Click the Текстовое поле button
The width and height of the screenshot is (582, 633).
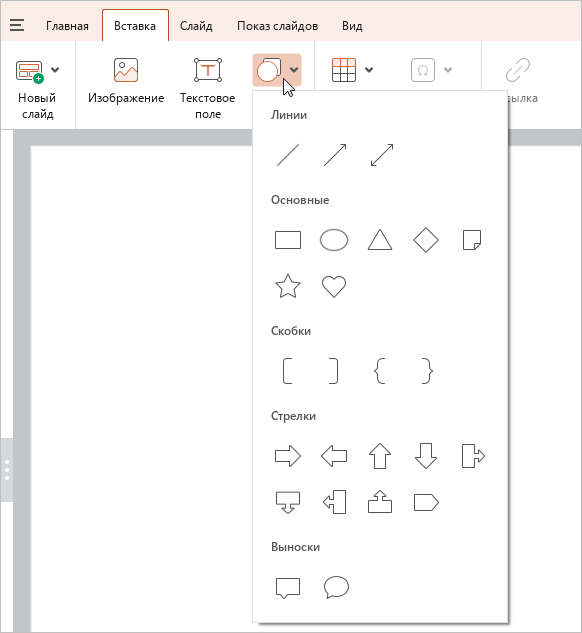[207, 89]
